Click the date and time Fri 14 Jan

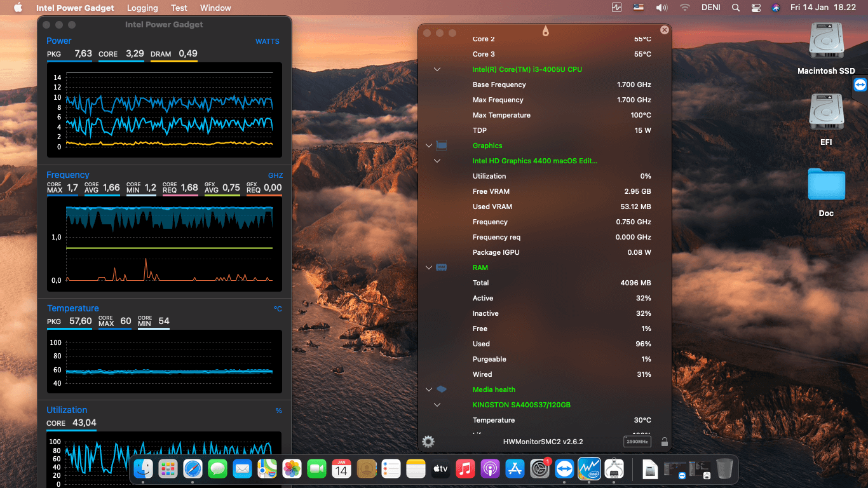(823, 8)
